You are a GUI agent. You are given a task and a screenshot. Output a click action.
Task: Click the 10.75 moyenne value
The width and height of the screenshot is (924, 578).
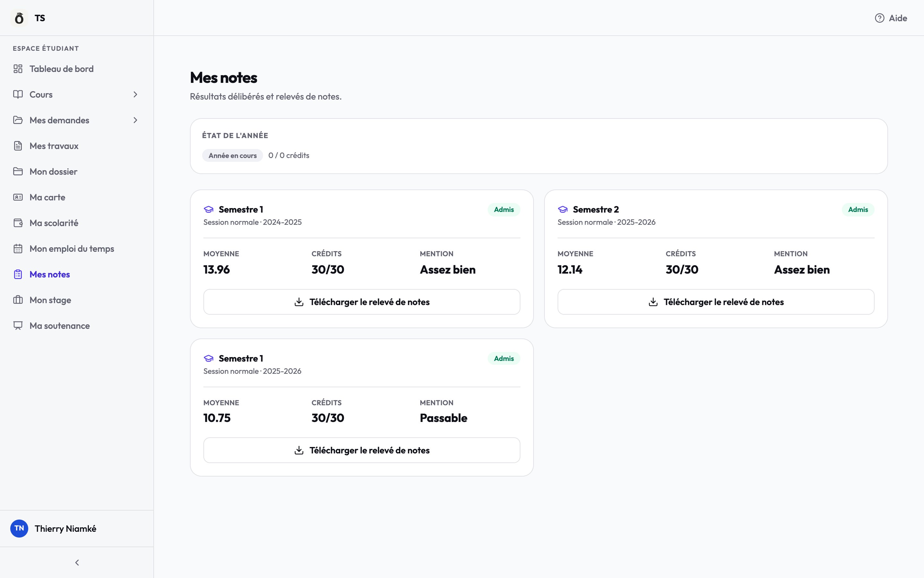(x=217, y=418)
